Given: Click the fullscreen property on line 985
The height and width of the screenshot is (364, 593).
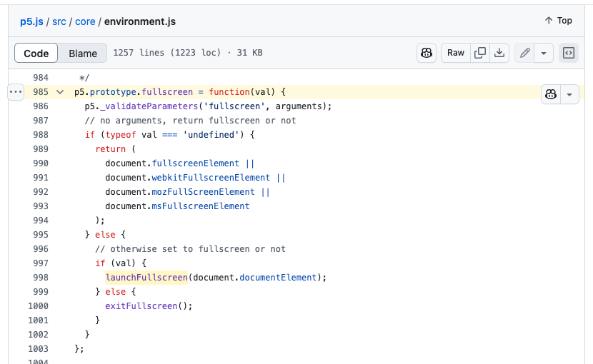Looking at the screenshot, I should 167,92.
